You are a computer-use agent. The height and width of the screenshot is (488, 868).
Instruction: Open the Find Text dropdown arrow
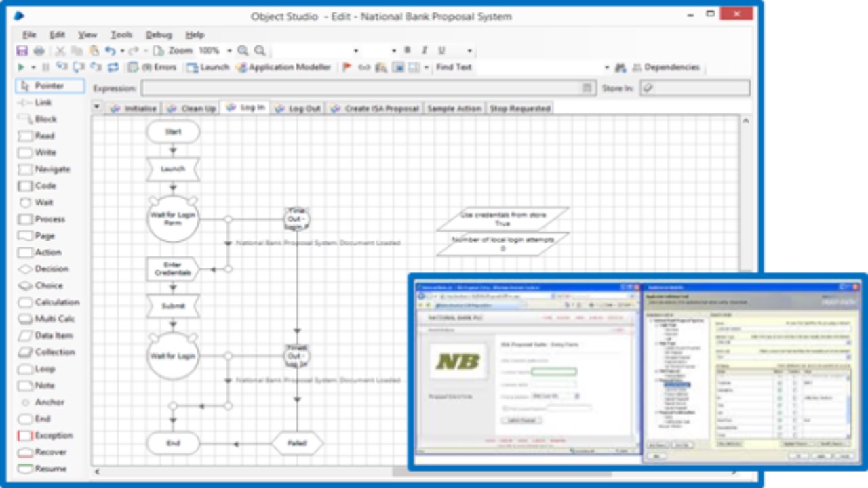(607, 67)
